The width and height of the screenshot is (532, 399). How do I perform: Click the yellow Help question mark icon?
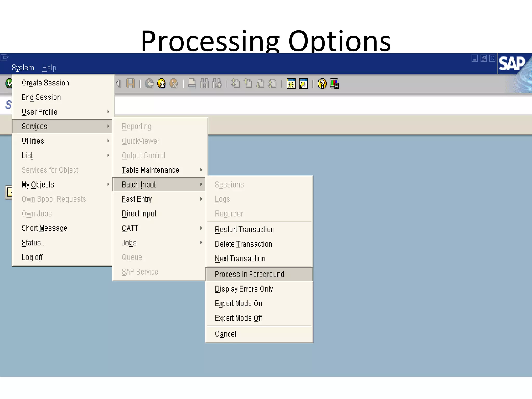[322, 84]
